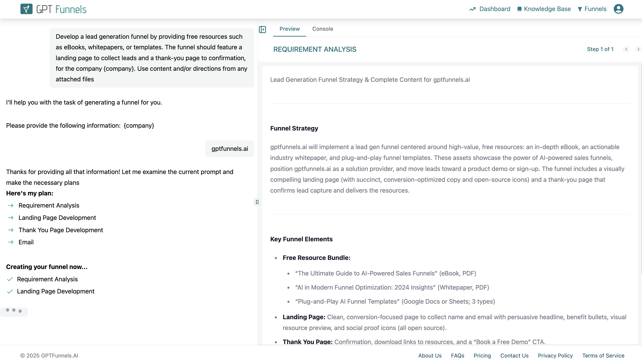Visit the About Us page

tap(430, 356)
